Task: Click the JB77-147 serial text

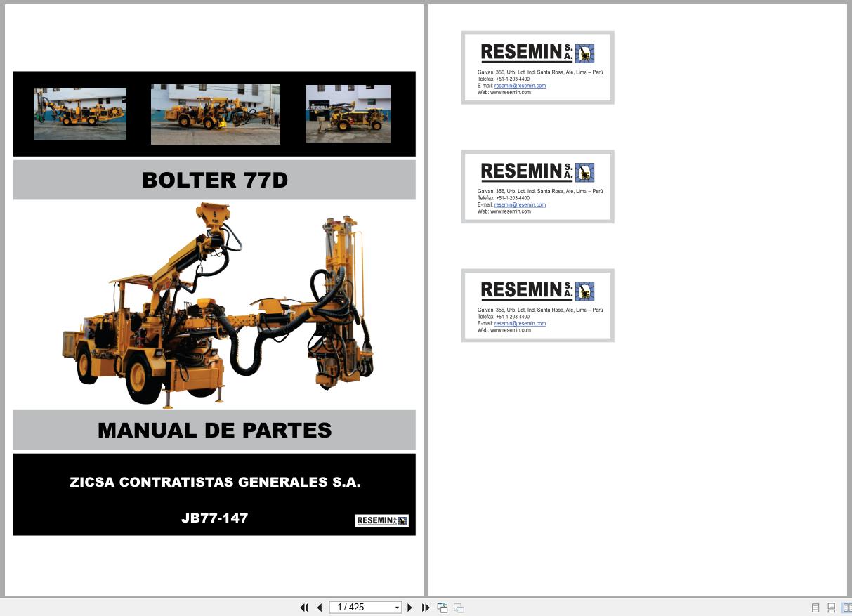Action: coord(215,518)
